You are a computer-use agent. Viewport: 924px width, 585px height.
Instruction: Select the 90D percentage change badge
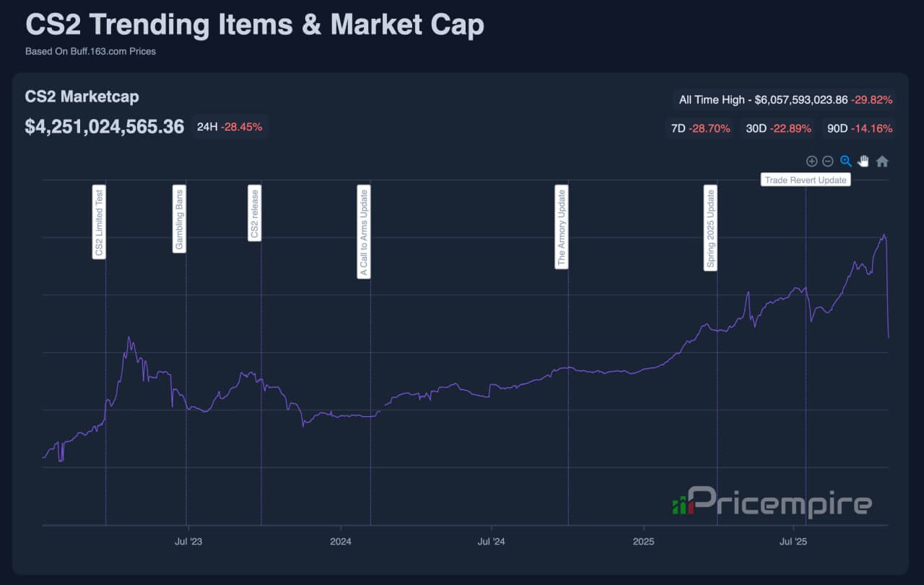[860, 128]
